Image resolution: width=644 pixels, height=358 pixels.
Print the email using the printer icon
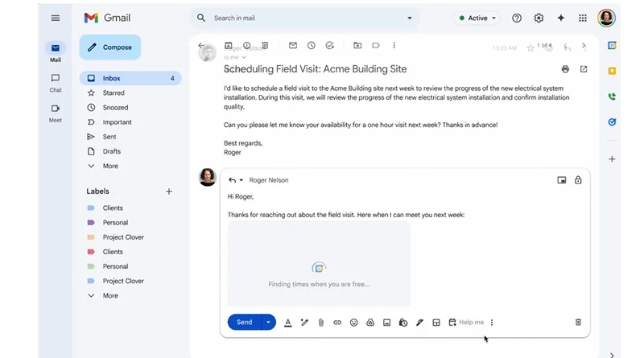[x=565, y=69]
